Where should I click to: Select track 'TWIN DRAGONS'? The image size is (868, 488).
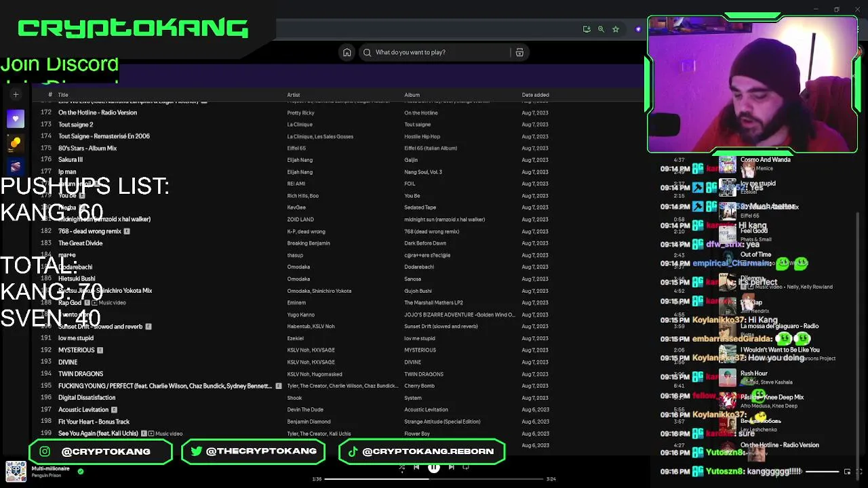click(81, 374)
